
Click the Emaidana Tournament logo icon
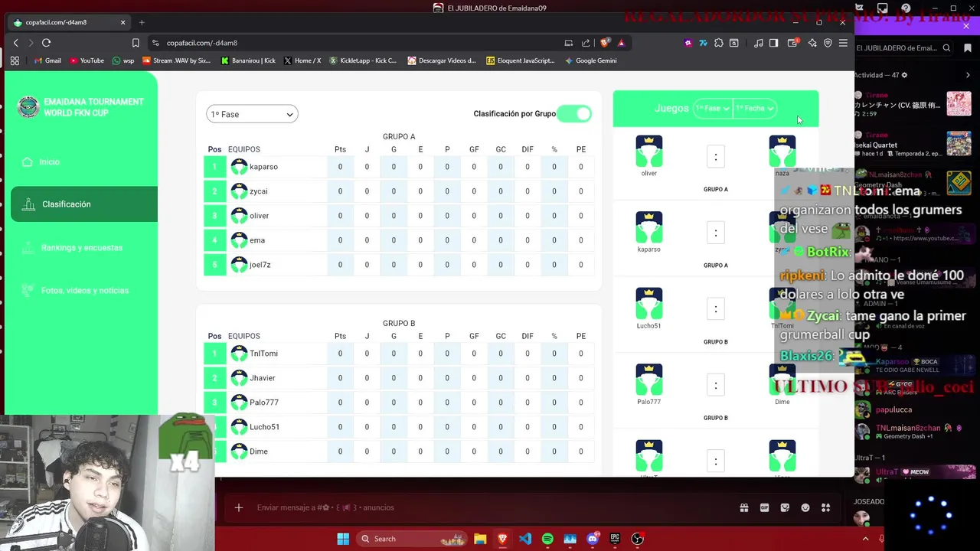28,107
